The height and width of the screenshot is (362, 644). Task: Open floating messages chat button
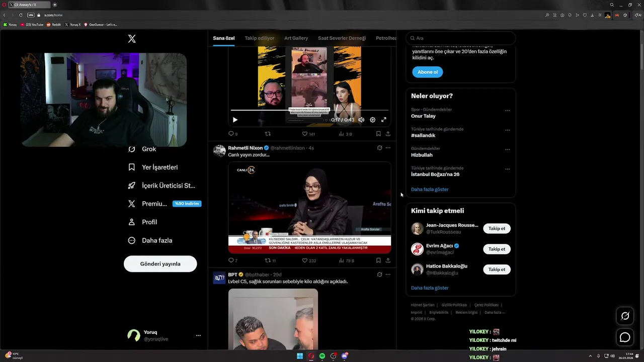click(x=625, y=337)
